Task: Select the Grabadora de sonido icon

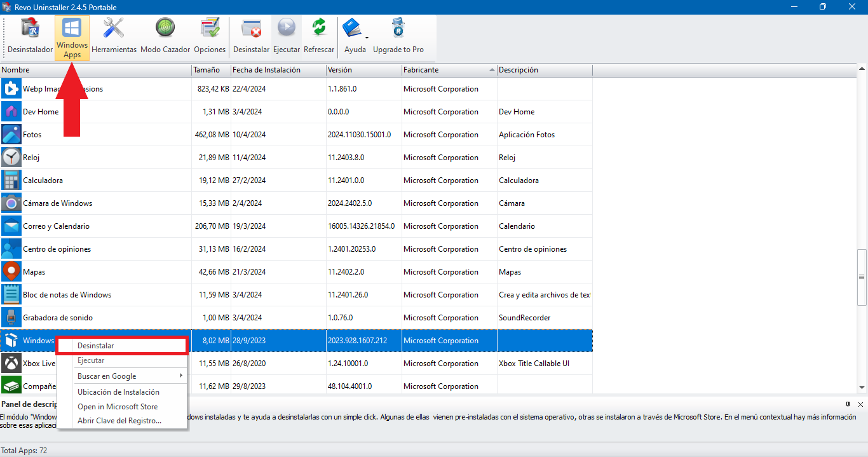Action: point(11,318)
